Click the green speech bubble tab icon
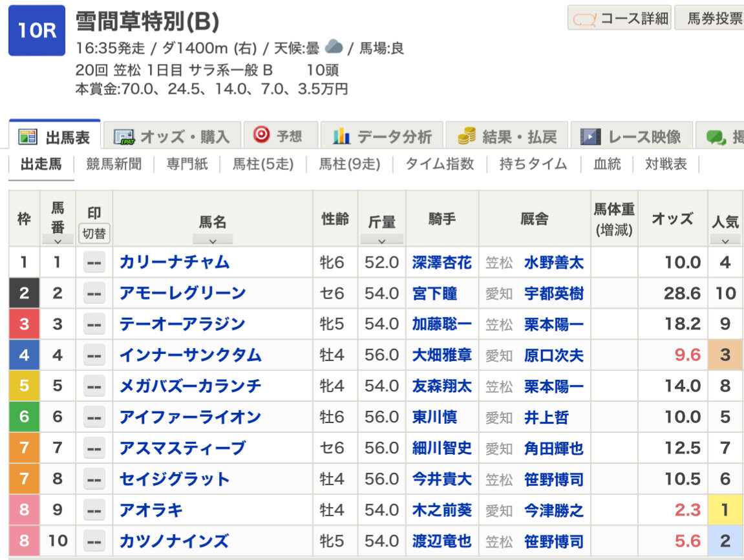Viewport: 744px width, 560px height. [x=715, y=136]
